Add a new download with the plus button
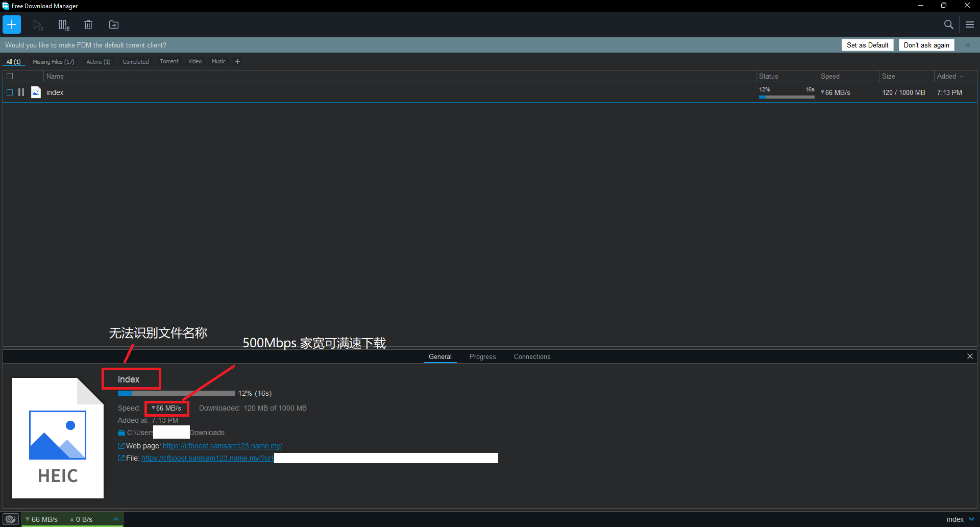980x527 pixels. [x=12, y=25]
